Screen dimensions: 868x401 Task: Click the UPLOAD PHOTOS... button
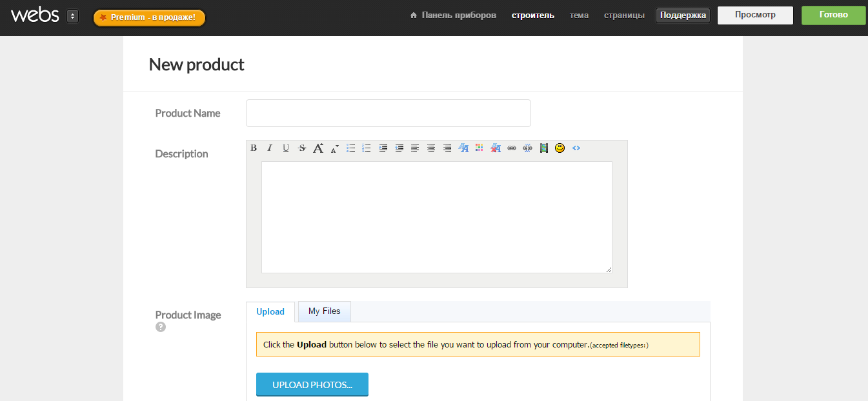312,385
